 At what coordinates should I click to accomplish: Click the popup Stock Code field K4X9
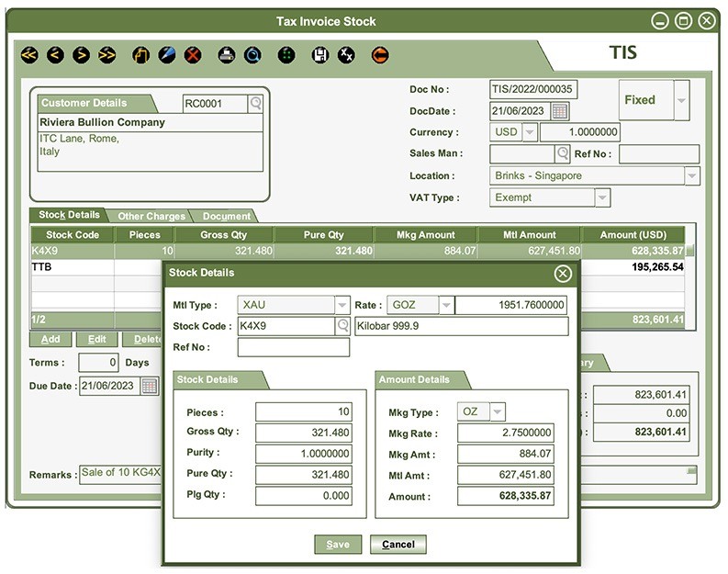coord(286,326)
